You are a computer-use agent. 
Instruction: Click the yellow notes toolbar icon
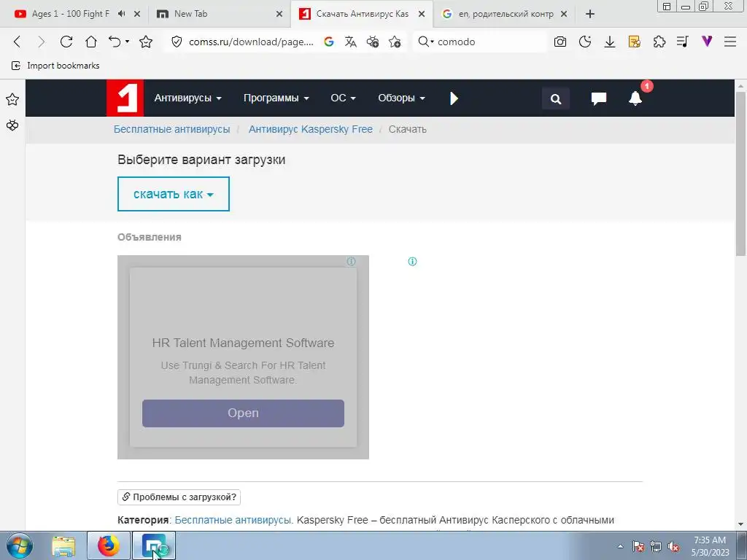(x=635, y=42)
